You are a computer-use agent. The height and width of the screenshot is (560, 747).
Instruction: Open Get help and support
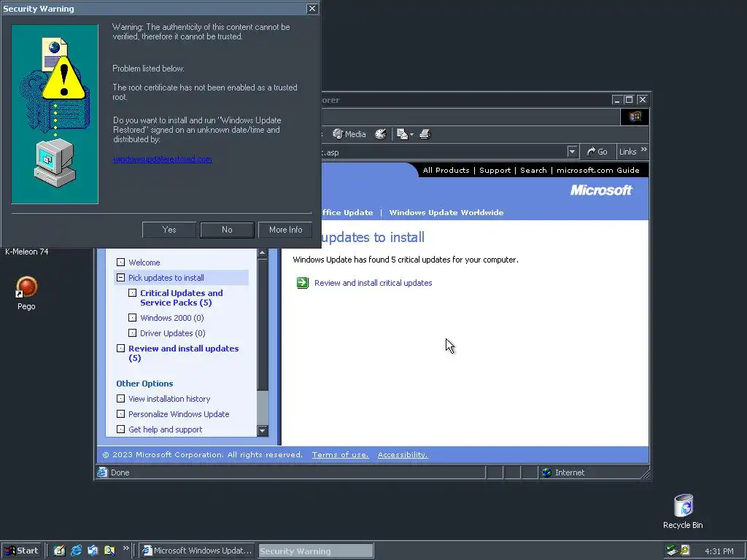pyautogui.click(x=166, y=429)
